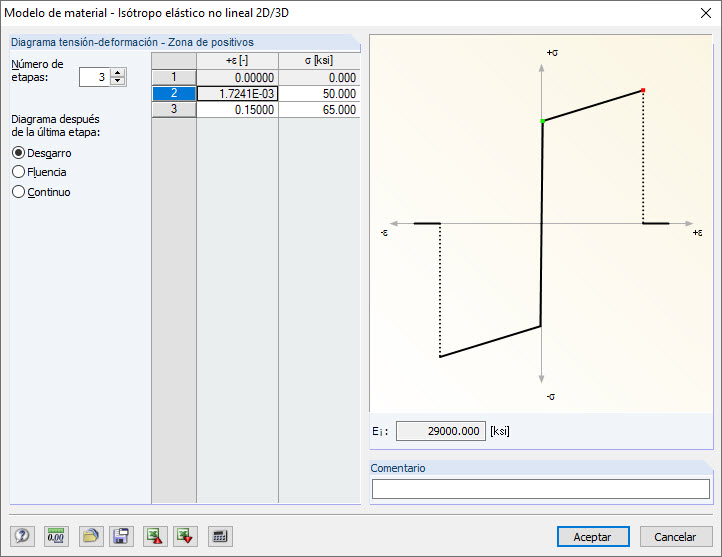Click the stress cell 50.000
This screenshot has height=557, width=722.
coord(319,93)
